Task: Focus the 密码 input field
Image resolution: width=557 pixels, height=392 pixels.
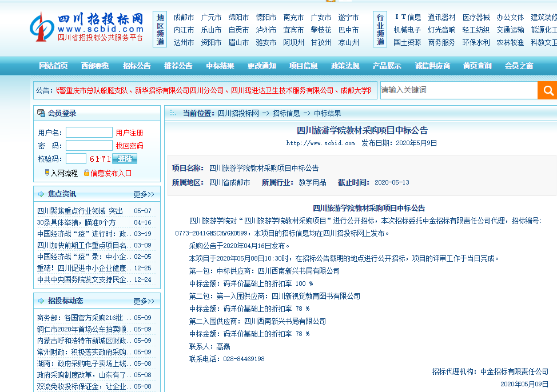Action: pyautogui.click(x=89, y=145)
